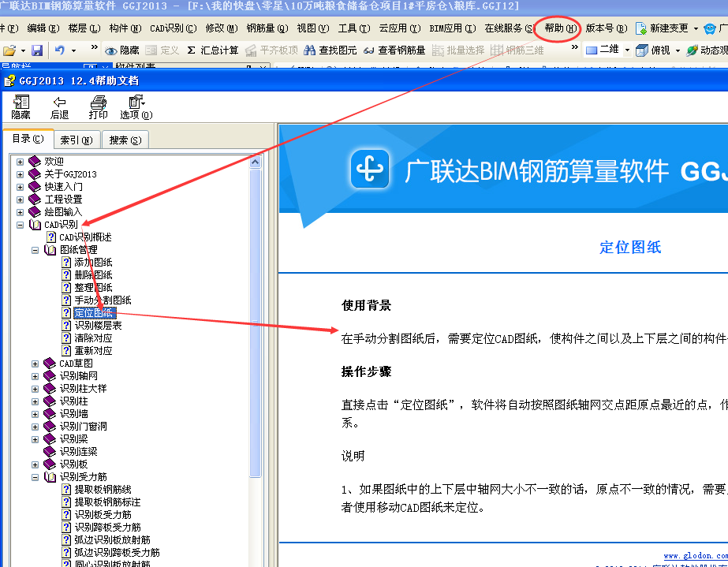Open the dropdown arrow next to 二维
This screenshot has width=728, height=567.
tap(627, 50)
